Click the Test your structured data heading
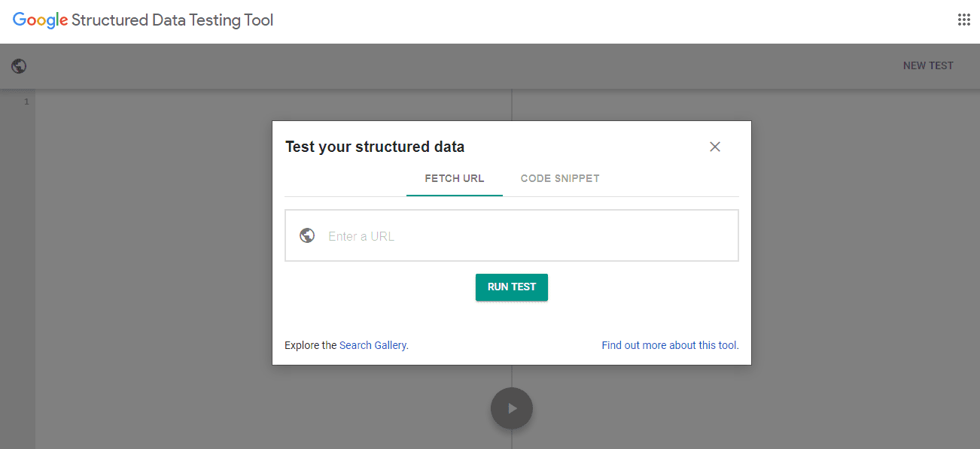The image size is (980, 449). (375, 147)
